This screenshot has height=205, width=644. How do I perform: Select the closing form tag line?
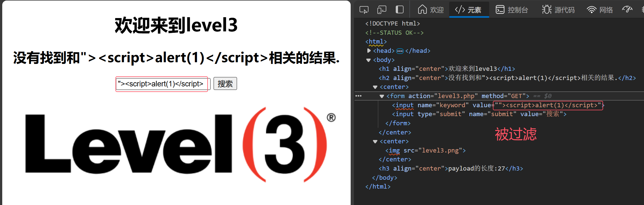[398, 123]
